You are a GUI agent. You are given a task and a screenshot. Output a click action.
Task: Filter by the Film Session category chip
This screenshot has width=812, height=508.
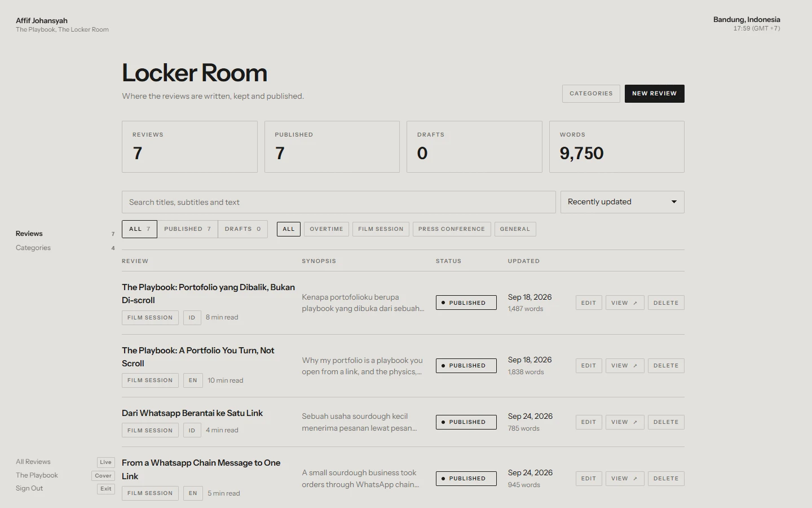coord(381,229)
